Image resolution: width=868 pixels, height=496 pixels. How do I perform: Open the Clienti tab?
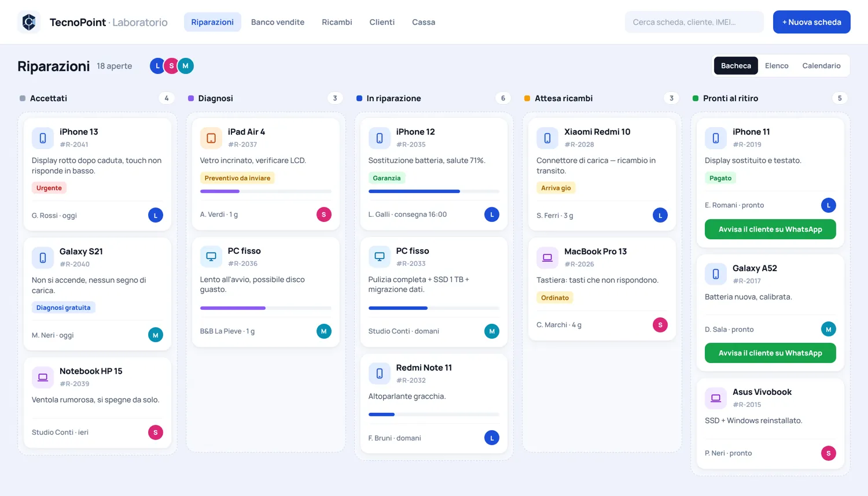pyautogui.click(x=382, y=22)
